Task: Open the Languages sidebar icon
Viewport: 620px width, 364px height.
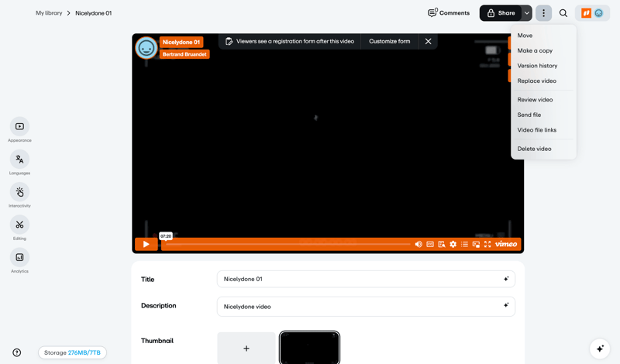Action: tap(19, 160)
